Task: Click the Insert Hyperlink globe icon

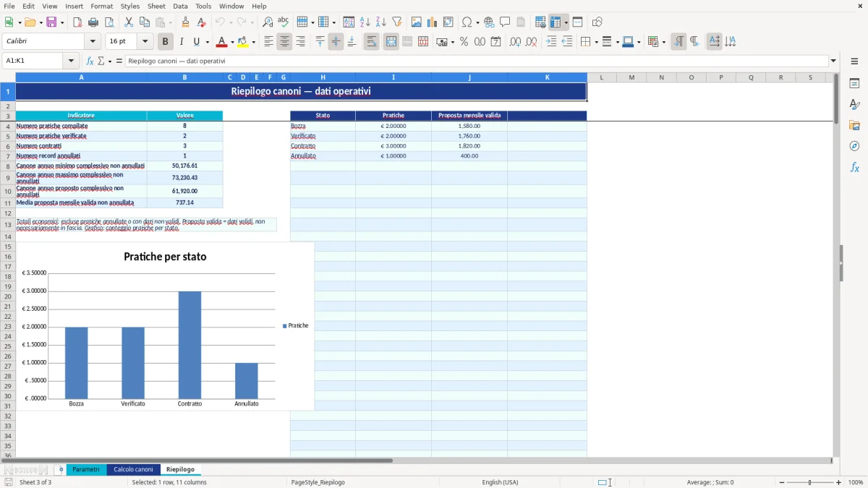Action: 490,22
